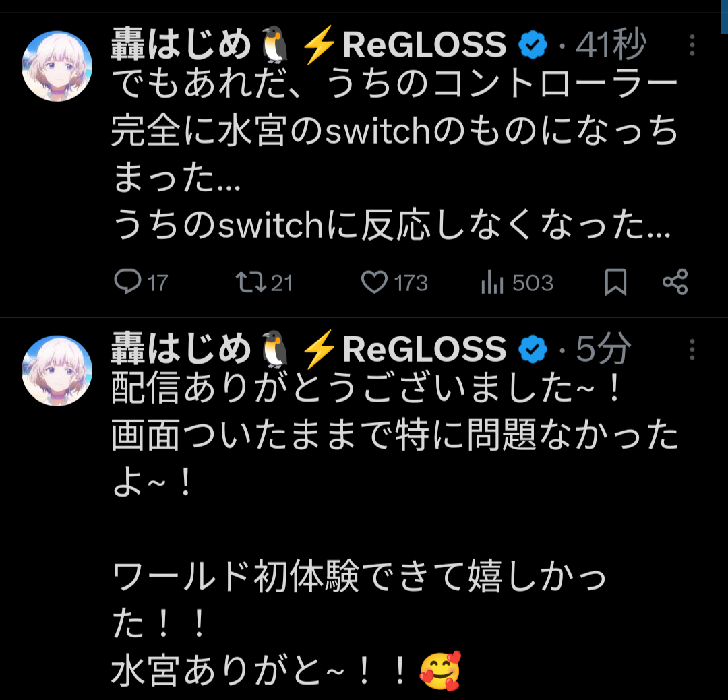The width and height of the screenshot is (728, 700).
Task: Open tweet text about コントローラー
Action: (x=394, y=154)
